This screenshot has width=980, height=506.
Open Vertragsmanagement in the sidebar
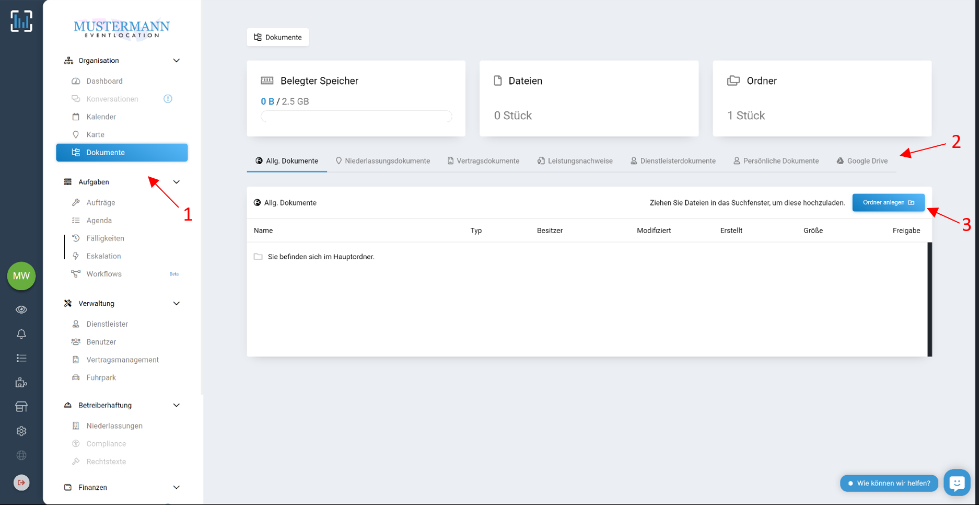tap(123, 360)
